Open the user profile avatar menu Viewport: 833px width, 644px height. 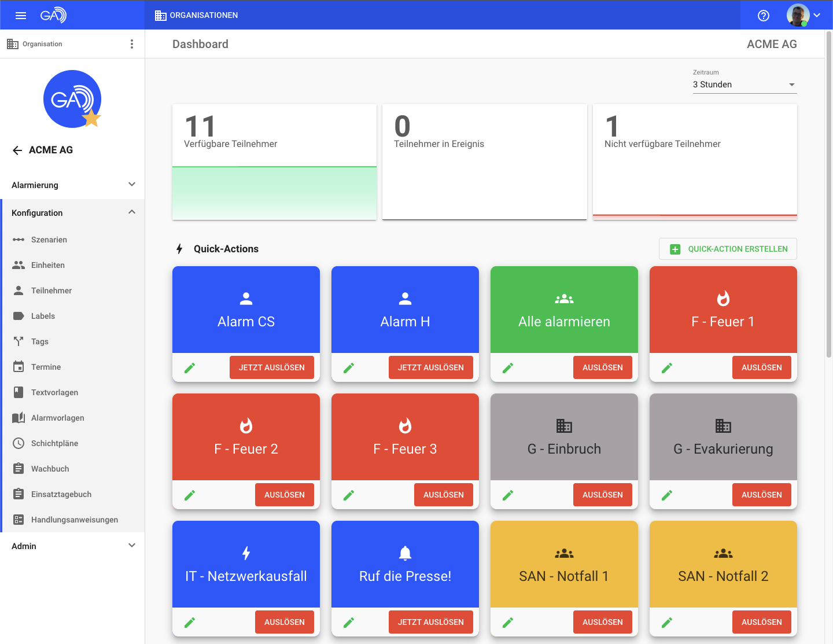tap(803, 16)
